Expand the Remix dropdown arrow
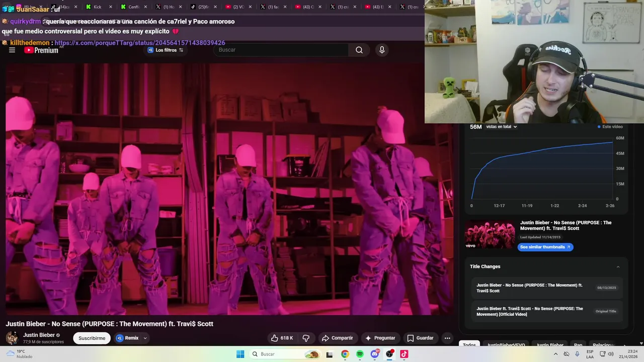This screenshot has width=644, height=362. 145,338
